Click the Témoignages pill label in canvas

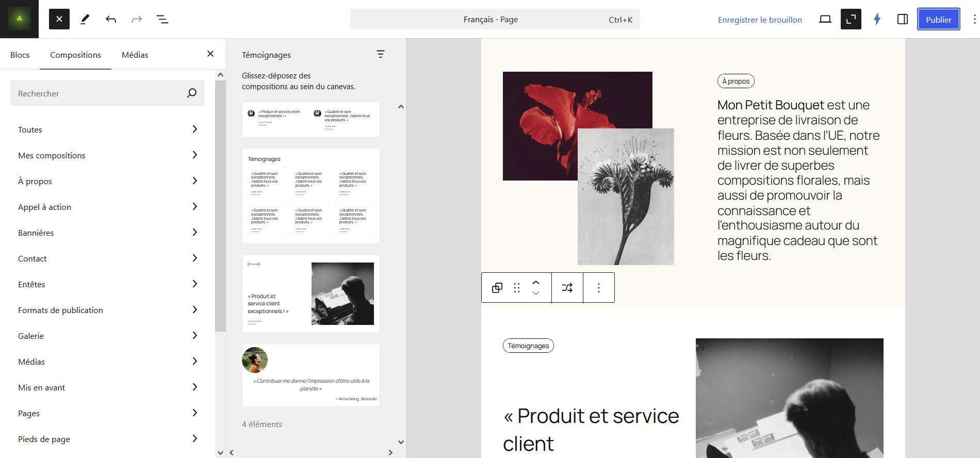tap(528, 346)
